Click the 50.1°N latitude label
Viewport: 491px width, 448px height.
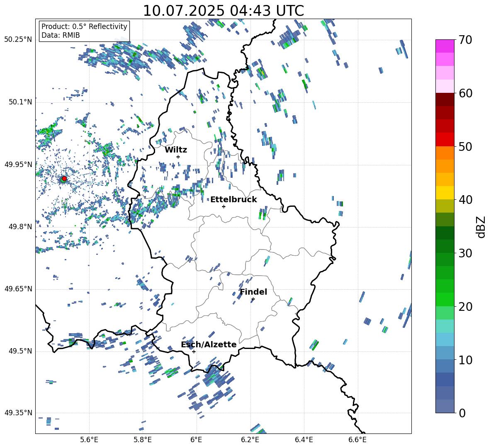(x=20, y=102)
